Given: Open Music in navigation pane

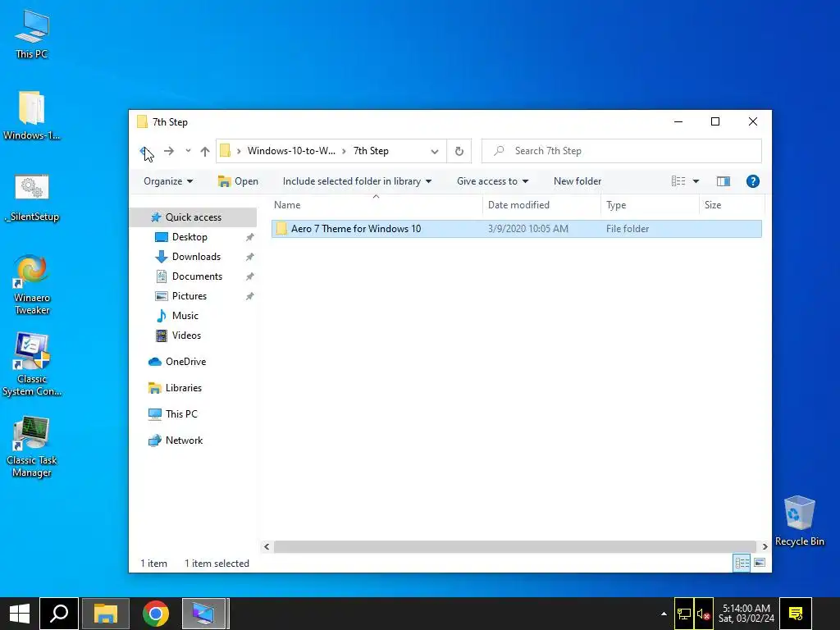Looking at the screenshot, I should 185,316.
